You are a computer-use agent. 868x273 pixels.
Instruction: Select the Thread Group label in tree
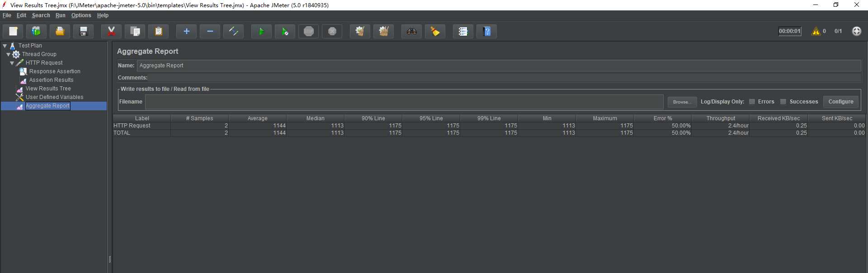click(x=39, y=54)
